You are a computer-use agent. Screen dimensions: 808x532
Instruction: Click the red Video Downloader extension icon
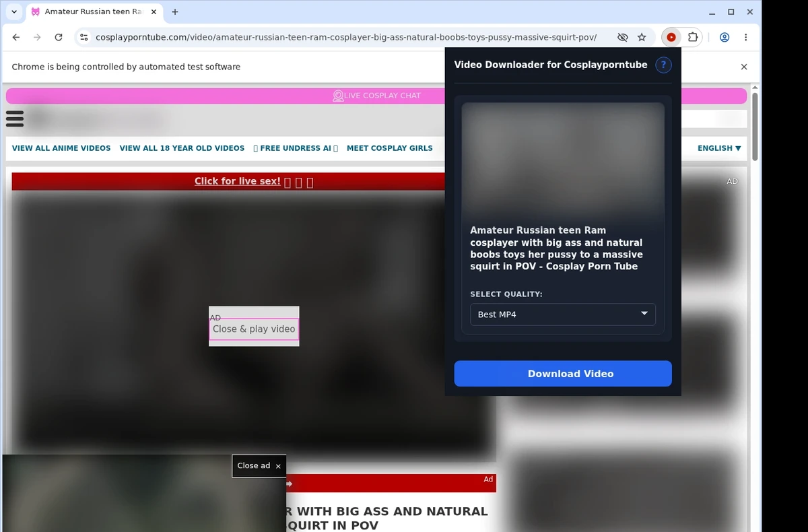click(671, 38)
